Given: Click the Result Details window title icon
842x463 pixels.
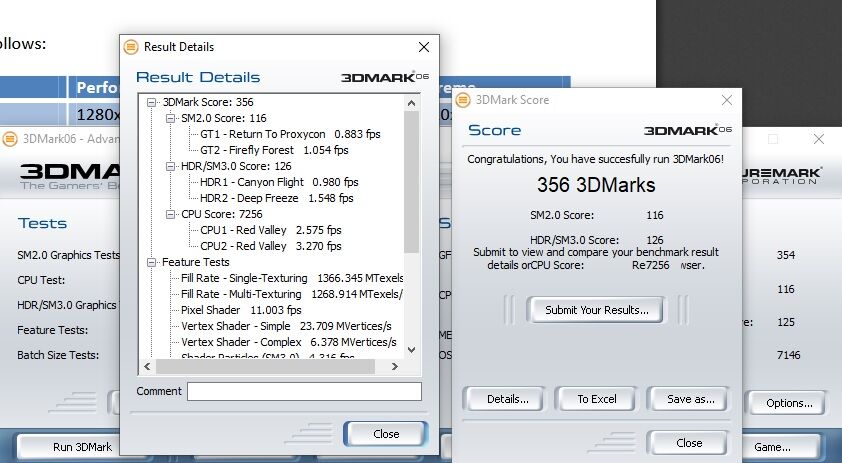Looking at the screenshot, I should [x=130, y=47].
